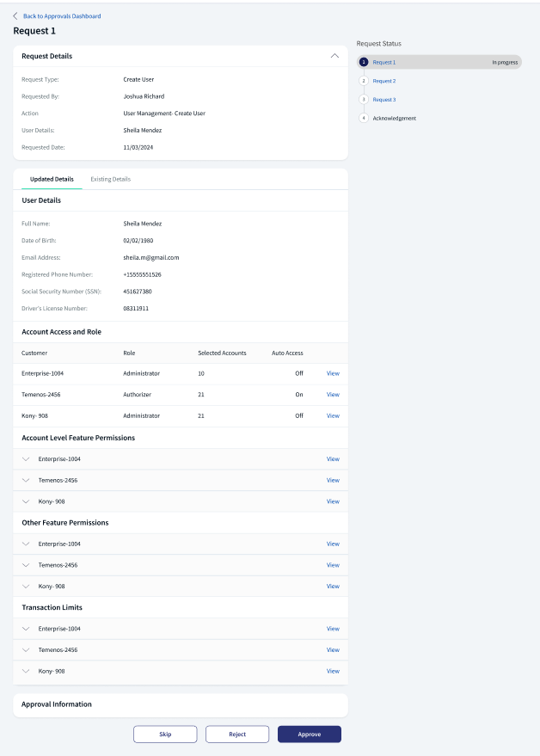Open Request 1 in status list
The height and width of the screenshot is (756, 540).
click(x=384, y=62)
